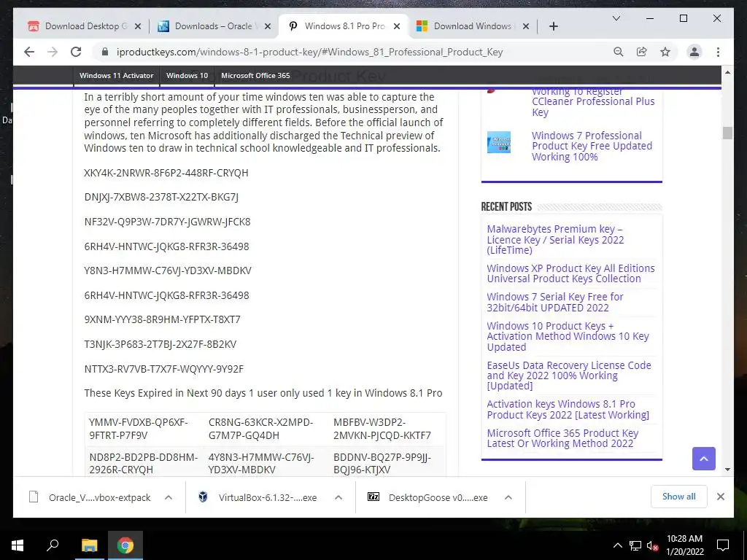Open Activation keys Windows 8.1 Pro post
Screen dimensions: 747x560
pos(568,409)
